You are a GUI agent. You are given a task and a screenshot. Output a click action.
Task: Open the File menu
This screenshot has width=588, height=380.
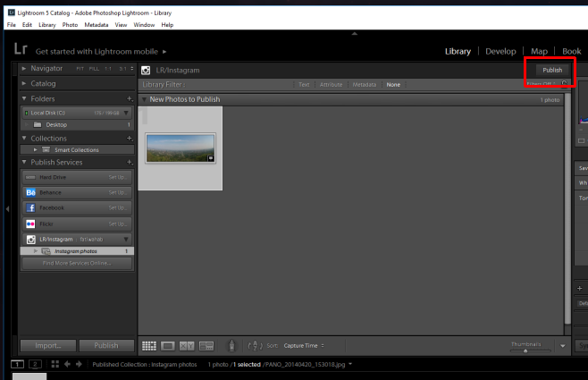pos(12,25)
